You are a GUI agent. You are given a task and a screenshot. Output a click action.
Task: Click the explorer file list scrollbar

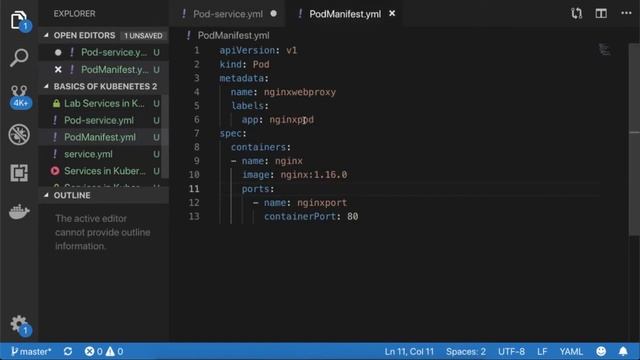[165, 136]
